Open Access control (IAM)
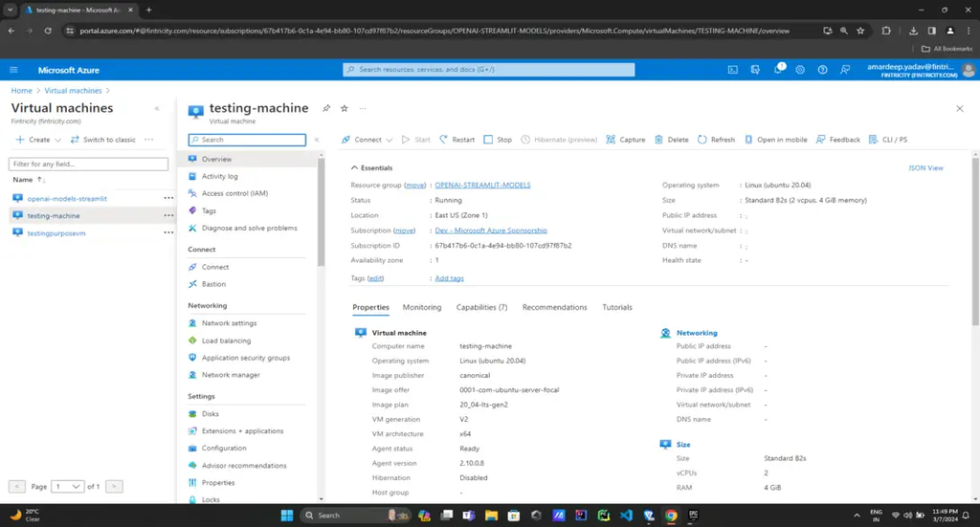Screen dimensions: 980x527 [x=234, y=193]
